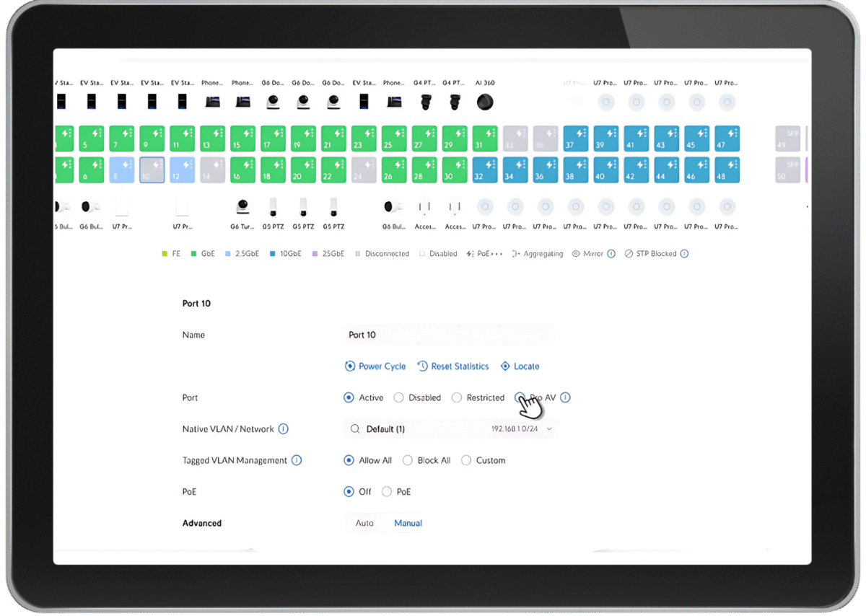Viewport: 866px width, 616px height.
Task: Click info icon next to STP Blocked legend
Action: click(x=684, y=254)
